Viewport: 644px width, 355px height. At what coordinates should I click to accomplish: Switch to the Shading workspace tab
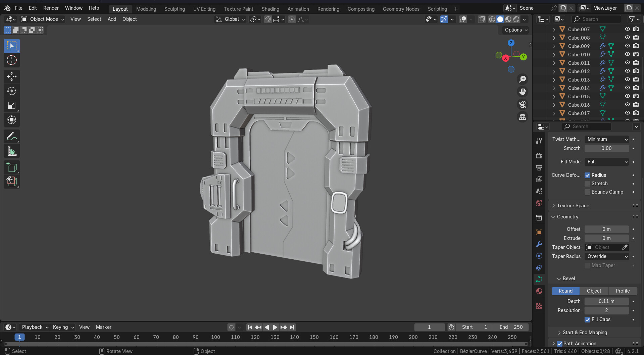coord(270,9)
